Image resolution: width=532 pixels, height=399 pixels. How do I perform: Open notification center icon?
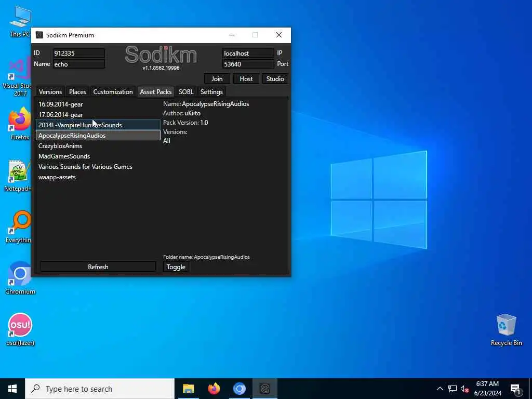(x=515, y=389)
